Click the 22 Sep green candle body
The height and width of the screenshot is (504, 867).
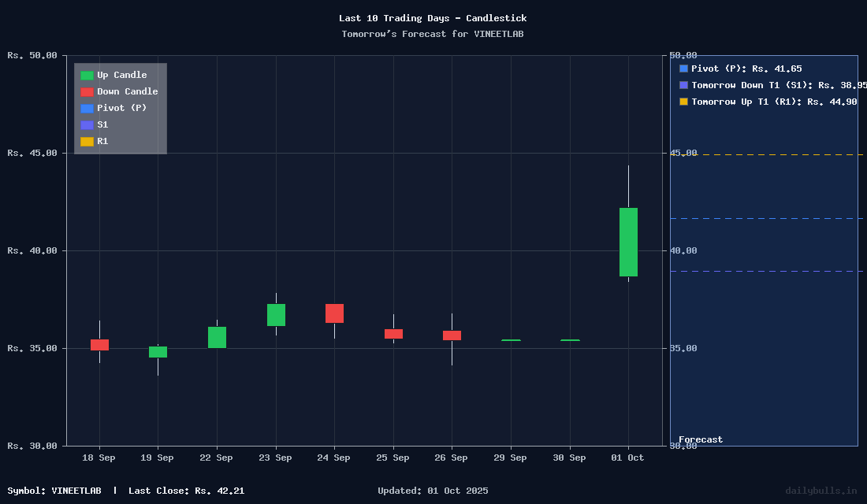[217, 337]
